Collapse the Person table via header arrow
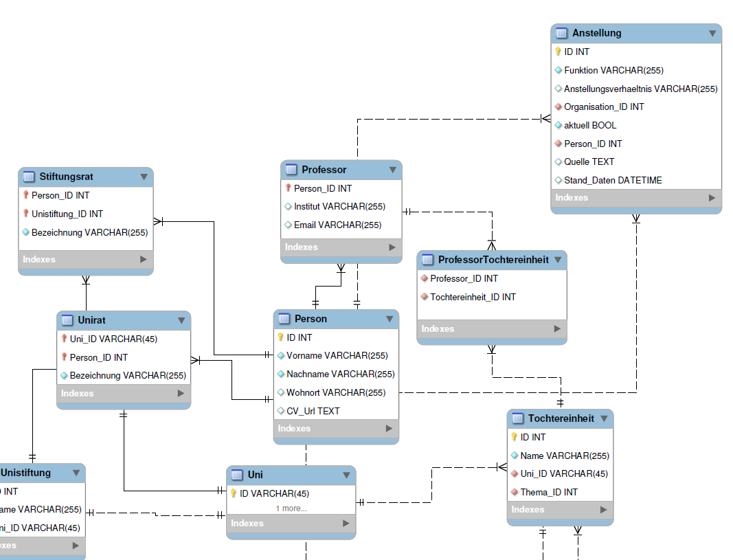The width and height of the screenshot is (733, 560). [390, 319]
